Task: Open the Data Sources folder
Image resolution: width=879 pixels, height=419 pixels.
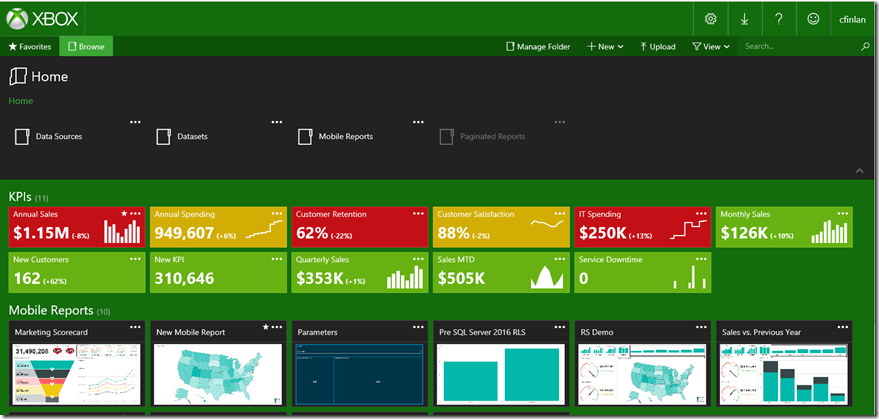Action: tap(49, 136)
